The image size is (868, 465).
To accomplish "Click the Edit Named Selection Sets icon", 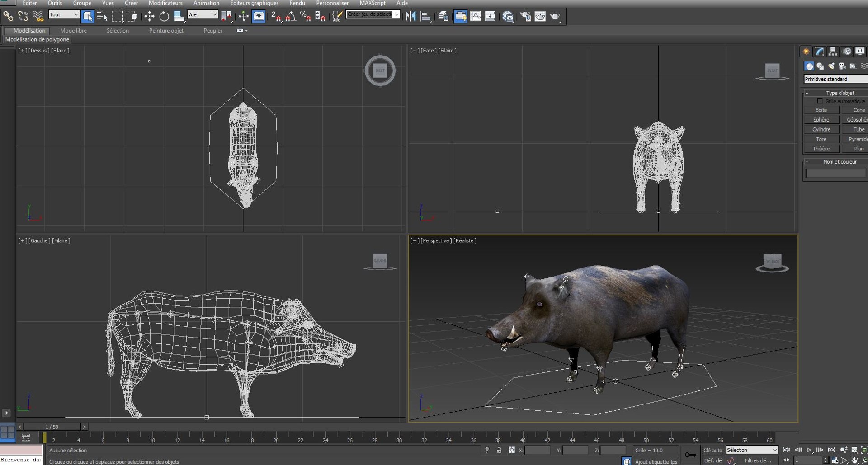I will 337,16.
